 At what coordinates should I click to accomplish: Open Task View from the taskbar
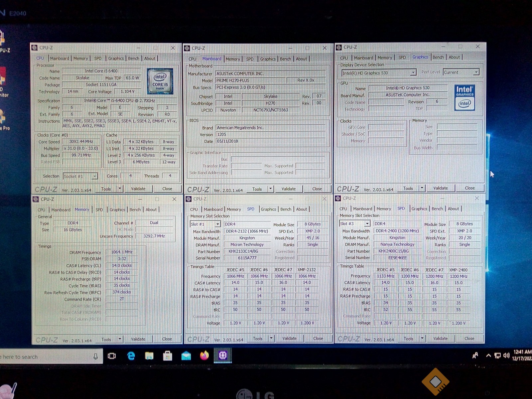pyautogui.click(x=112, y=356)
